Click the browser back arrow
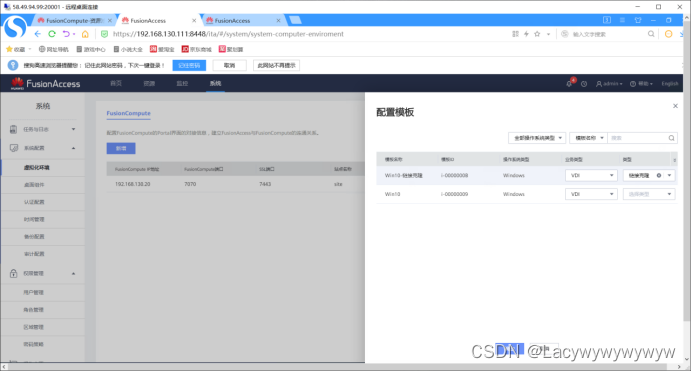 [37, 34]
